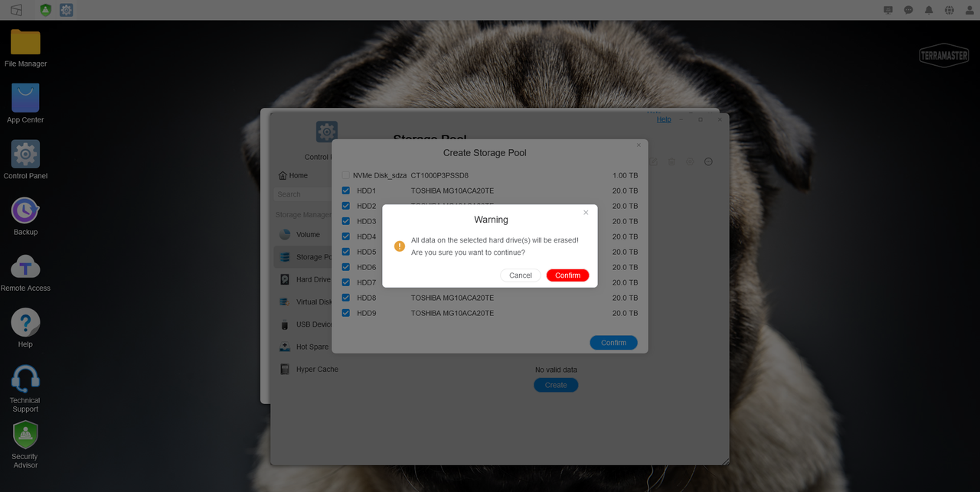
Task: Check the NVMe Disk_sdza checkbox
Action: click(x=346, y=175)
